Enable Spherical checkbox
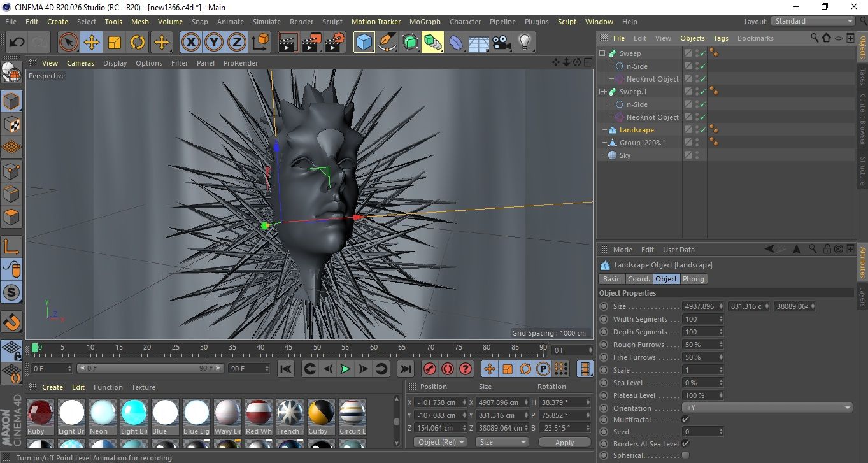The image size is (868, 463). click(x=685, y=455)
